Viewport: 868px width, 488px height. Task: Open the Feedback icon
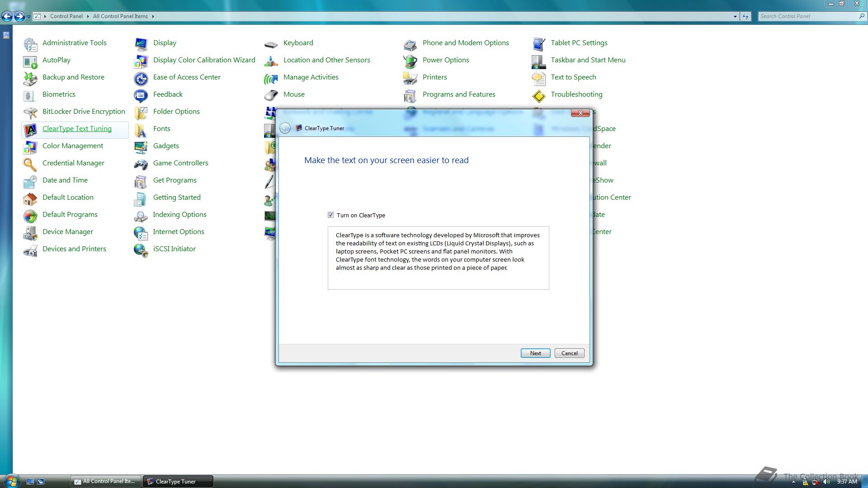(141, 96)
